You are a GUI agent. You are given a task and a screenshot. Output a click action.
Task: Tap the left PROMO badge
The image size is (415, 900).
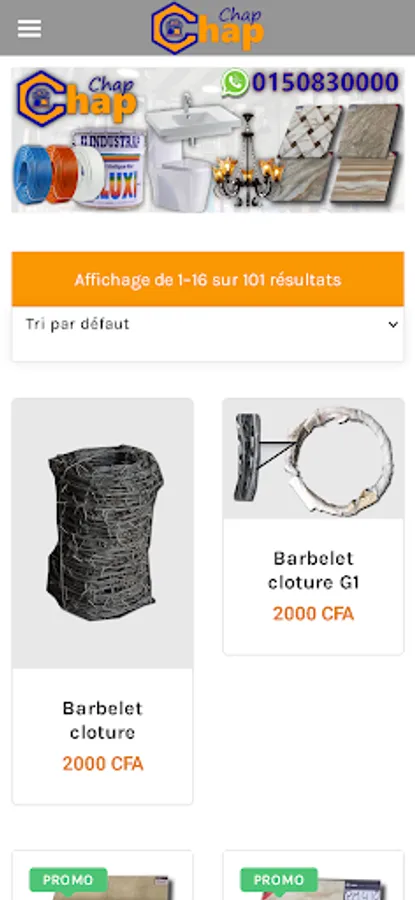click(68, 880)
